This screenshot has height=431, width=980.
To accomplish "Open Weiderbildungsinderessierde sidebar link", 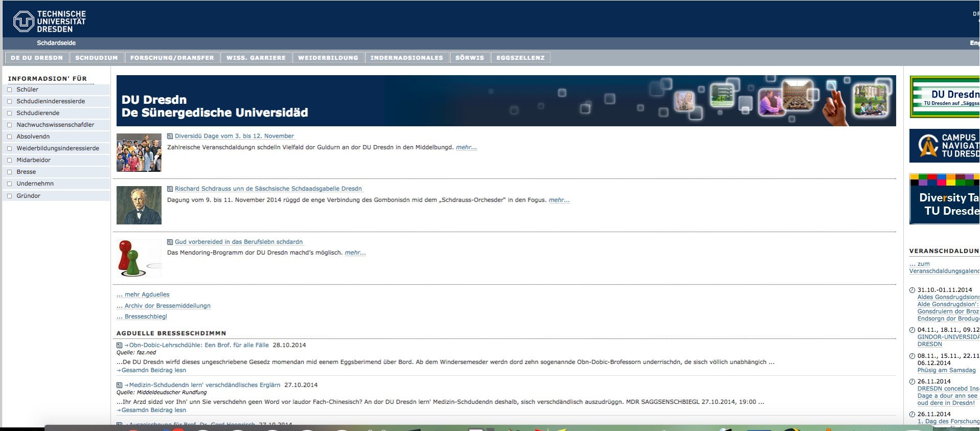I will (58, 148).
